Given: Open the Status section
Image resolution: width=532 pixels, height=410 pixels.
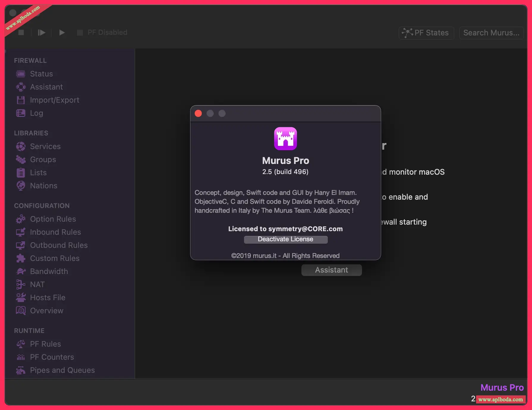Looking at the screenshot, I should pyautogui.click(x=41, y=74).
